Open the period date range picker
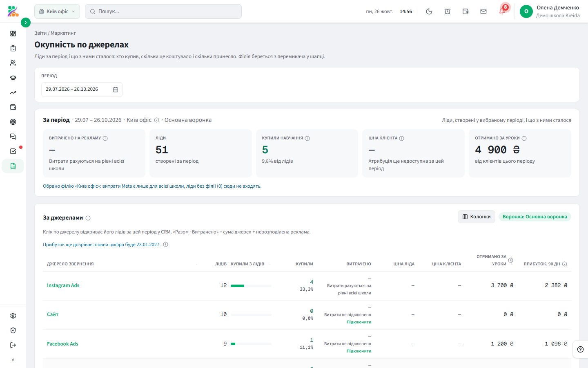Screen dimensions: 588x368 click(82, 90)
